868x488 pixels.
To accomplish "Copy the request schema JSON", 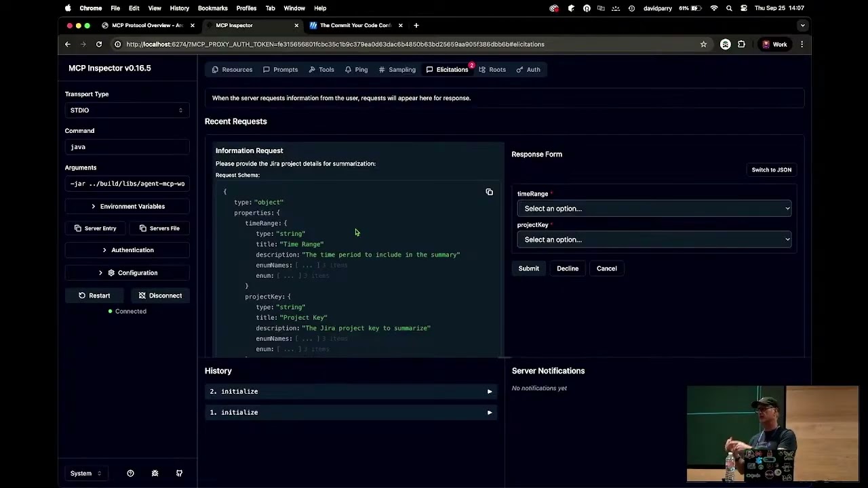I will point(489,192).
